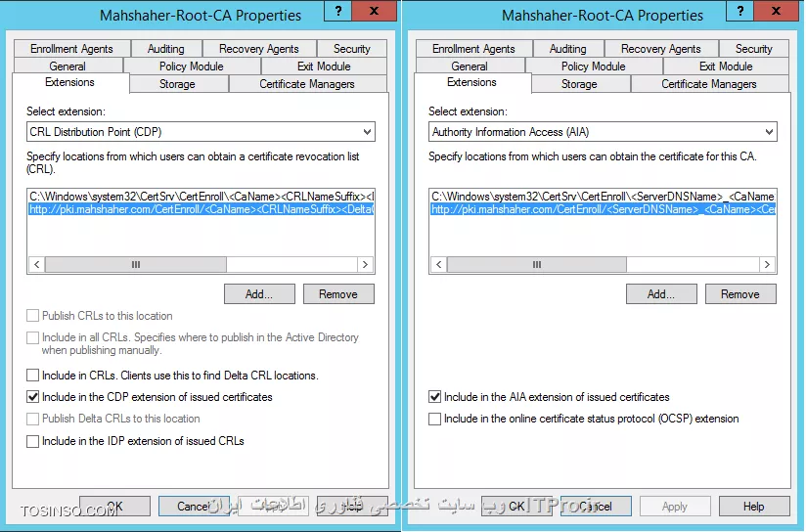Click OK in the right dialog
The height and width of the screenshot is (532, 806).
coord(516,507)
